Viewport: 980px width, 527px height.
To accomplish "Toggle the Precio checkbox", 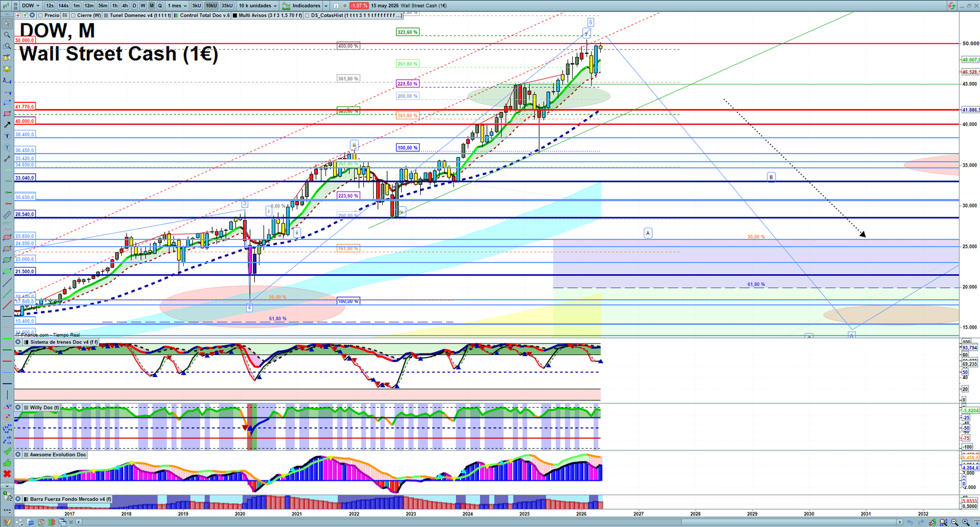I will pyautogui.click(x=40, y=15).
